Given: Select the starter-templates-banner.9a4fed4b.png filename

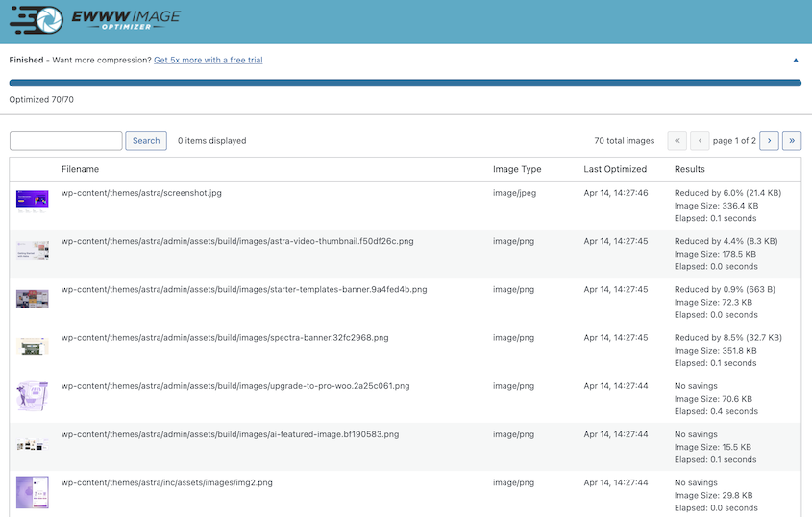Looking at the screenshot, I should (x=244, y=289).
